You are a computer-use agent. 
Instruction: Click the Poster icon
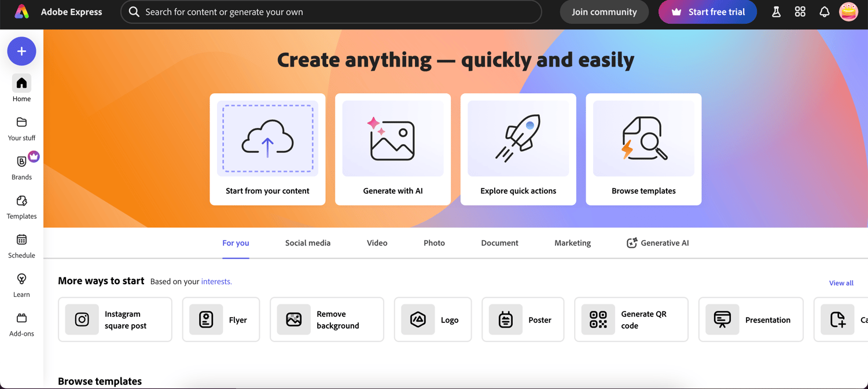pyautogui.click(x=506, y=320)
